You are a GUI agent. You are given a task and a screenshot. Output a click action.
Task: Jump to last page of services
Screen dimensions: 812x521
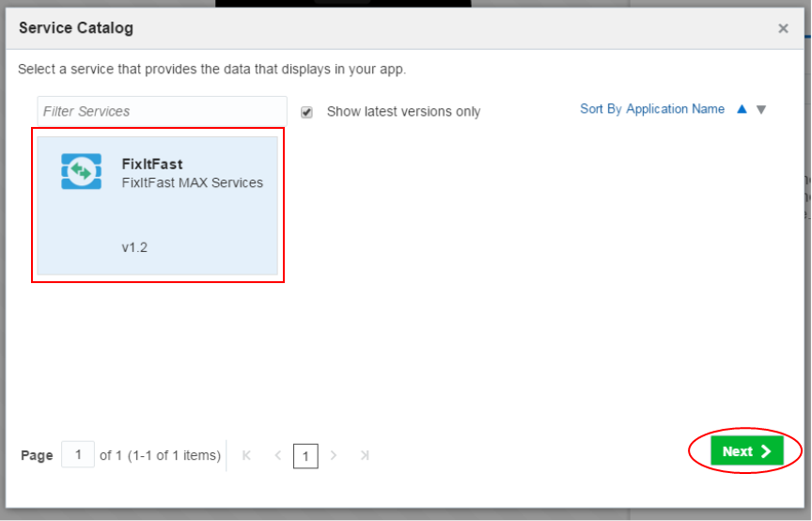365,455
